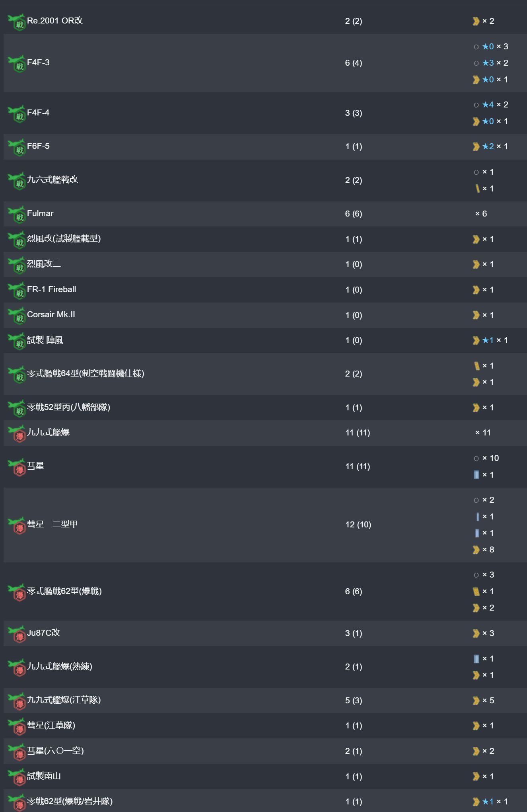Select the F4F-3 equipment name
The height and width of the screenshot is (812, 527).
(38, 62)
